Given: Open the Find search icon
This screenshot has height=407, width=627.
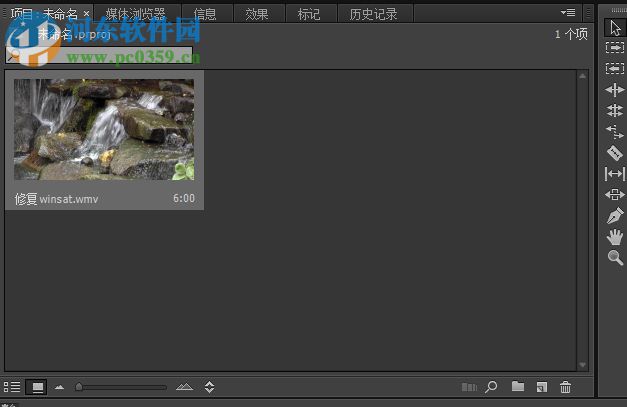Looking at the screenshot, I should [x=491, y=387].
